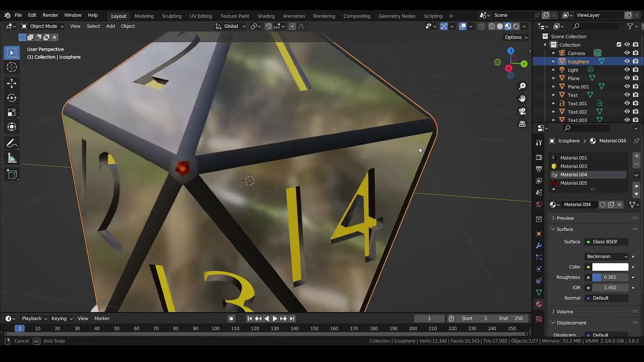Select the Rotate tool

click(12, 98)
